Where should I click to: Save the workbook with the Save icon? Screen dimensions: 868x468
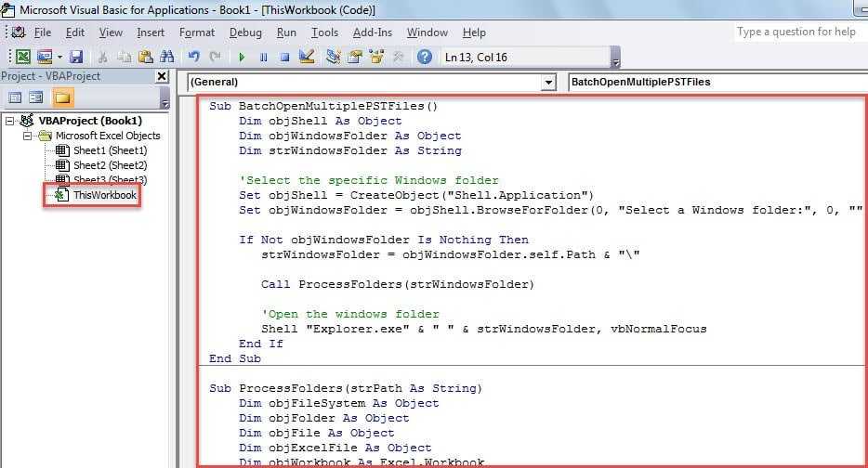click(76, 57)
